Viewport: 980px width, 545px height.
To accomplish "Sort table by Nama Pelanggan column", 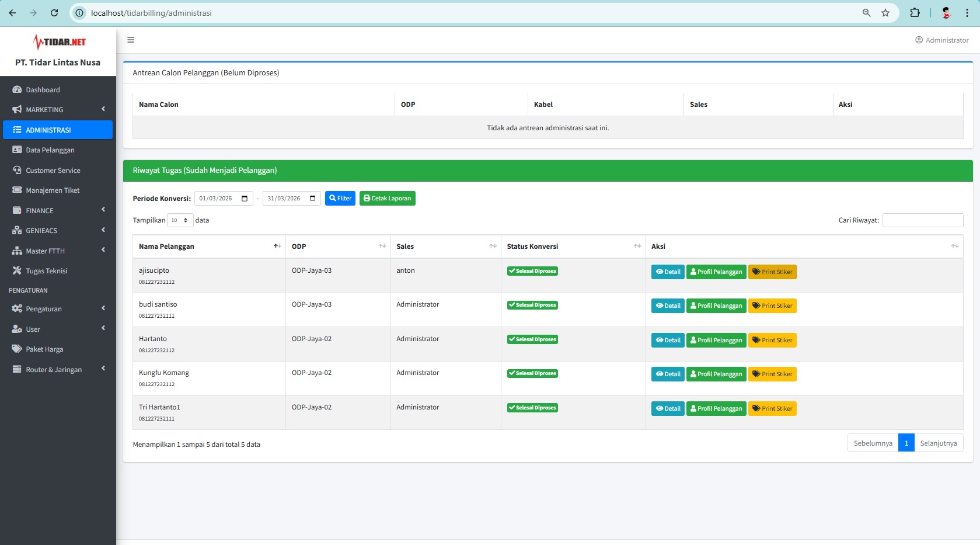I will coord(209,247).
